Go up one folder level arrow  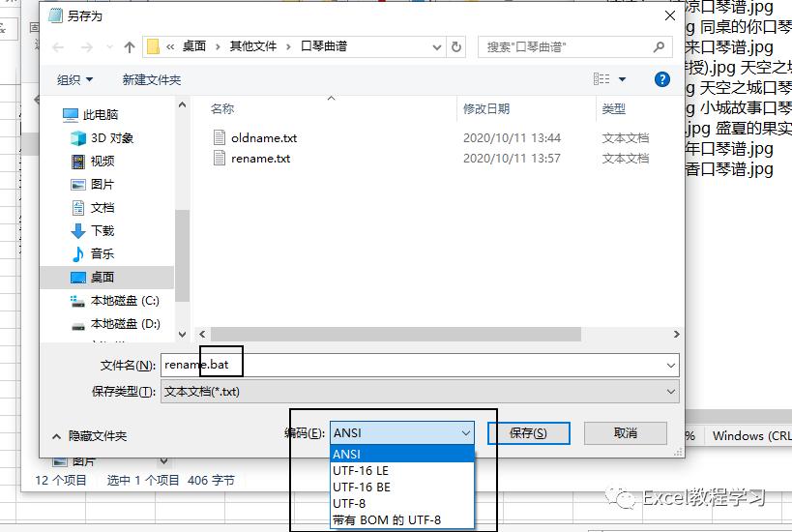(130, 47)
